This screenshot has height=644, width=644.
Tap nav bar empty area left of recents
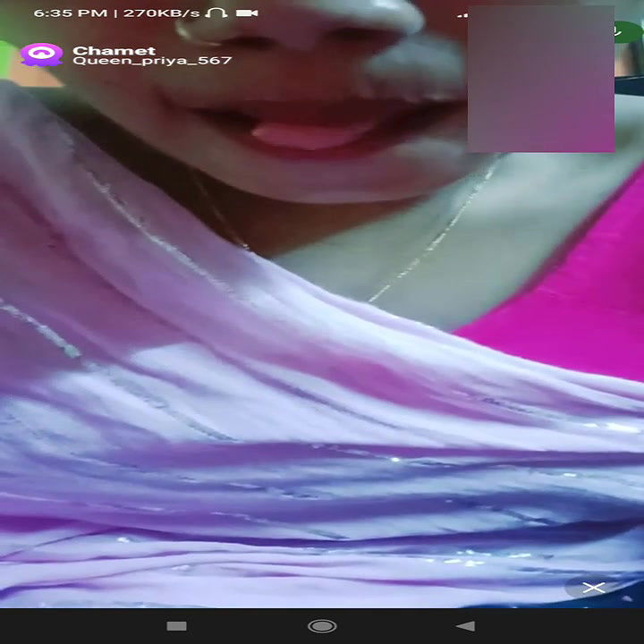tap(80, 626)
